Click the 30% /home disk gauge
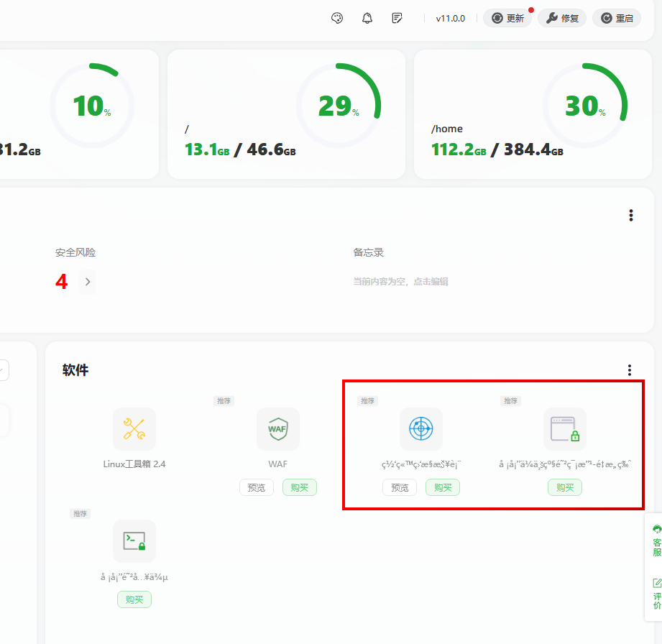The width and height of the screenshot is (662, 644). (585, 106)
